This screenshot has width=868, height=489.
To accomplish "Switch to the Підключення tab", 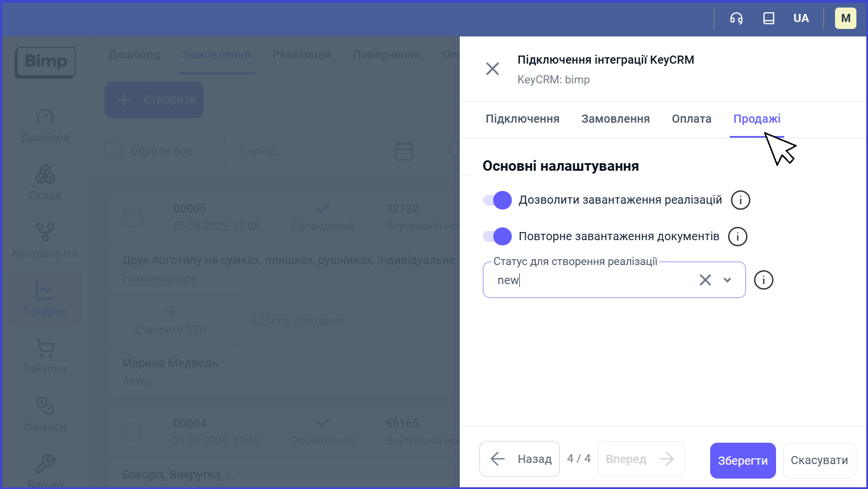I will (523, 119).
